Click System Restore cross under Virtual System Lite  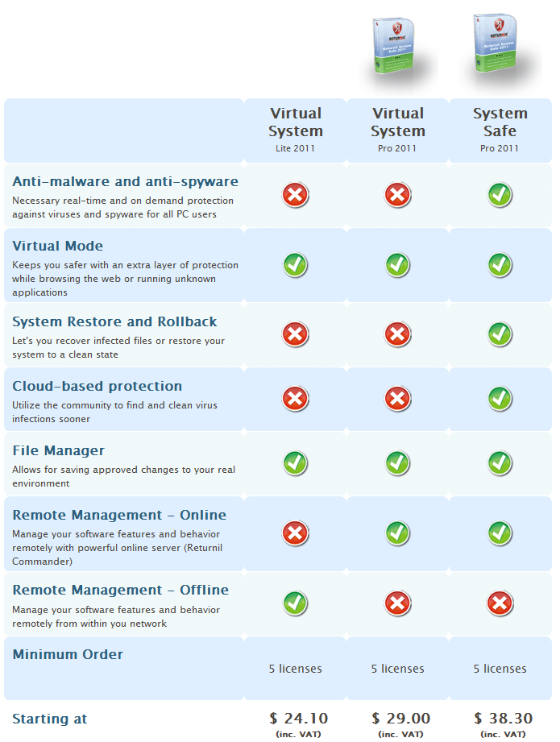[296, 334]
